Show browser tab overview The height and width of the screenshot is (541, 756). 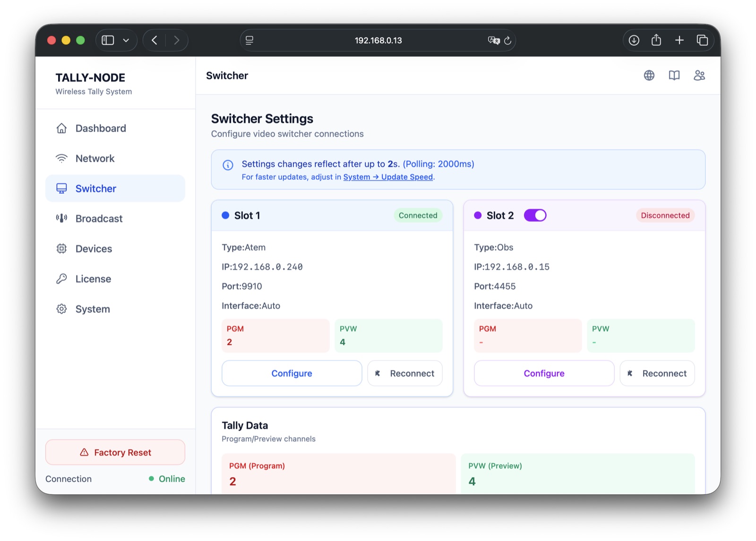[703, 40]
